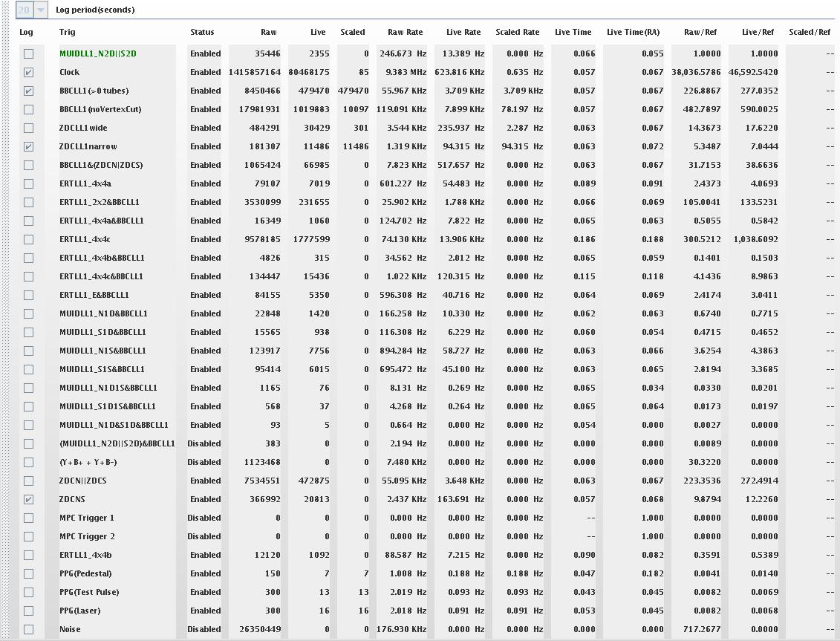Check the MUIDLL1_N1D1S&BBCLL1 log checkbox
840x641 pixels.
pos(28,388)
